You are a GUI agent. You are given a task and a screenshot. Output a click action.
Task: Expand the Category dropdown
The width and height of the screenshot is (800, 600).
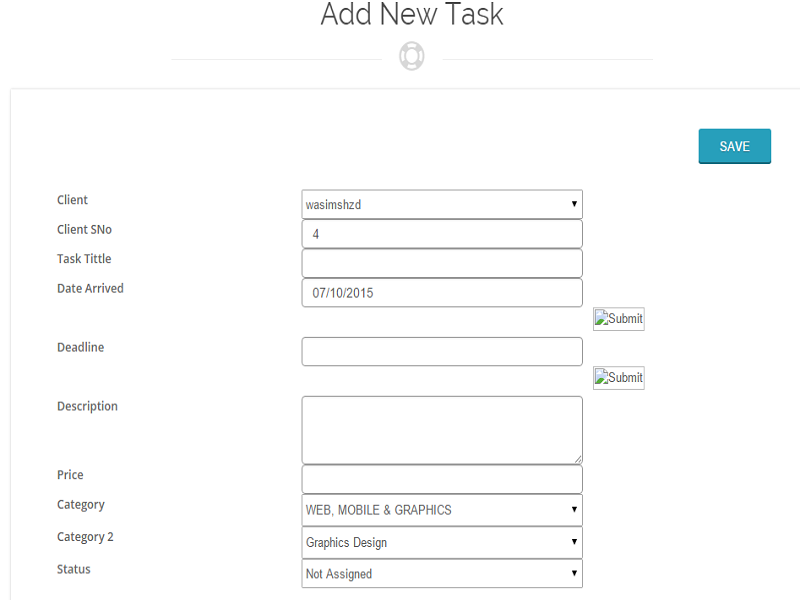coord(441,510)
